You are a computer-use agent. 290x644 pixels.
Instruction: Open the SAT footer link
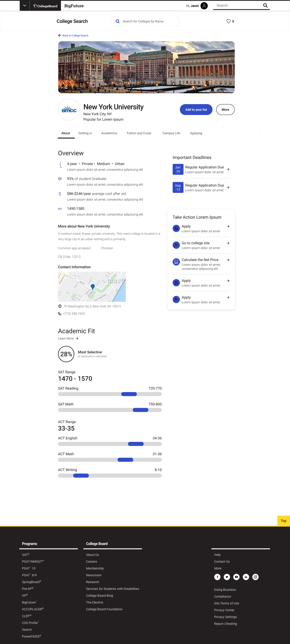26,555
